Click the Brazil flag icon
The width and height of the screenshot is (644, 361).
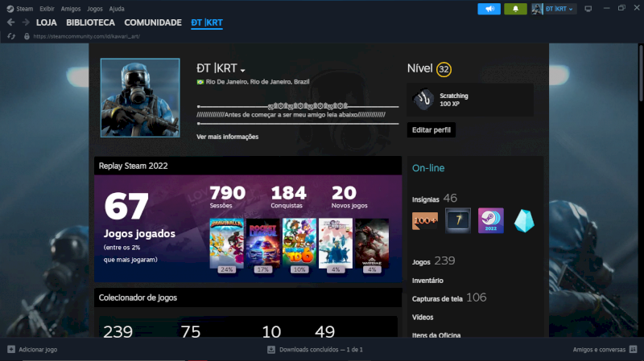point(200,82)
